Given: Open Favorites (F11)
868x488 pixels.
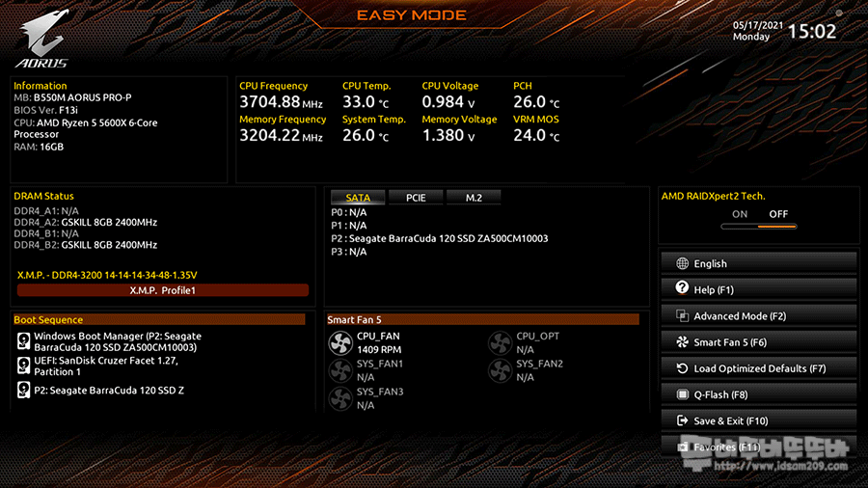Looking at the screenshot, I should [x=758, y=447].
